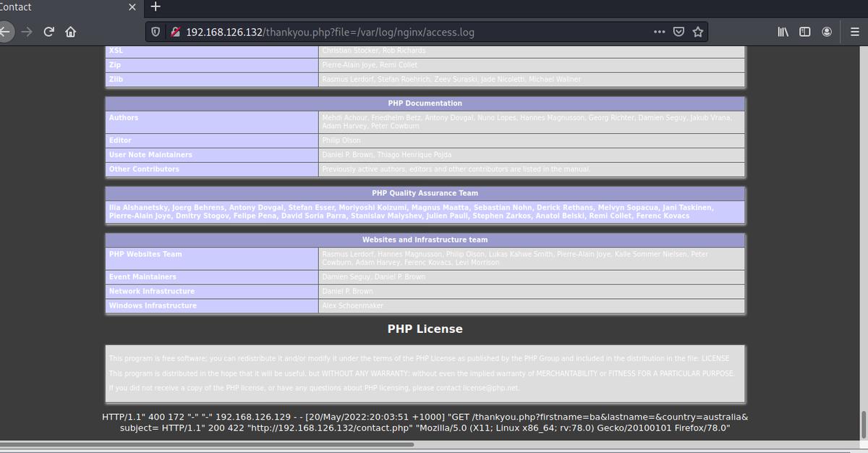868x453 pixels.
Task: Click Previously active authors cell
Action: [x=532, y=169]
